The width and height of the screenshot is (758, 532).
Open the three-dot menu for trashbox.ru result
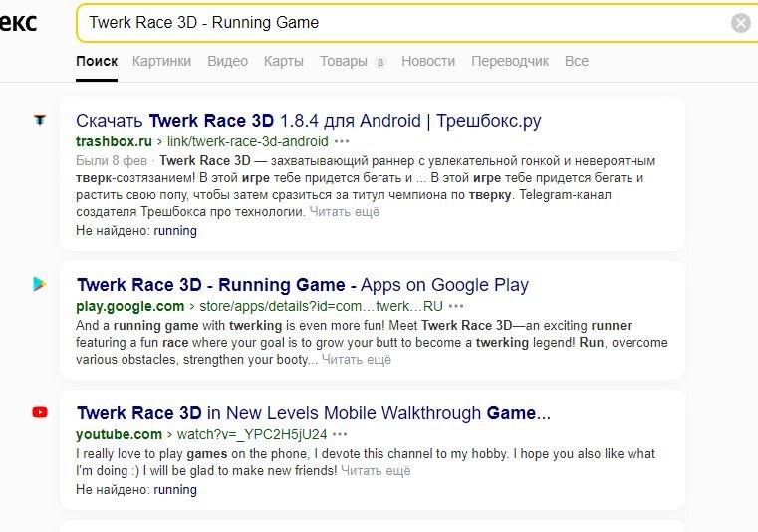click(x=342, y=141)
